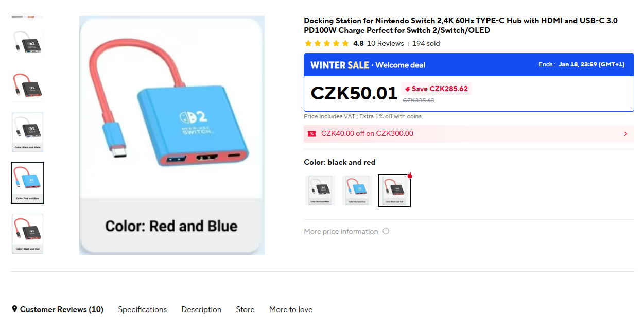The width and height of the screenshot is (644, 328).
Task: Click the 194 sold link
Action: pos(426,44)
